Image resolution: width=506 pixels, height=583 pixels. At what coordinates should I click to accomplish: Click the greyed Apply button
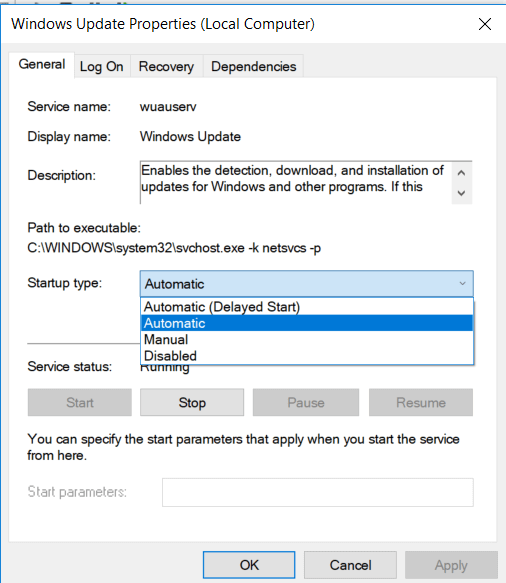(451, 565)
